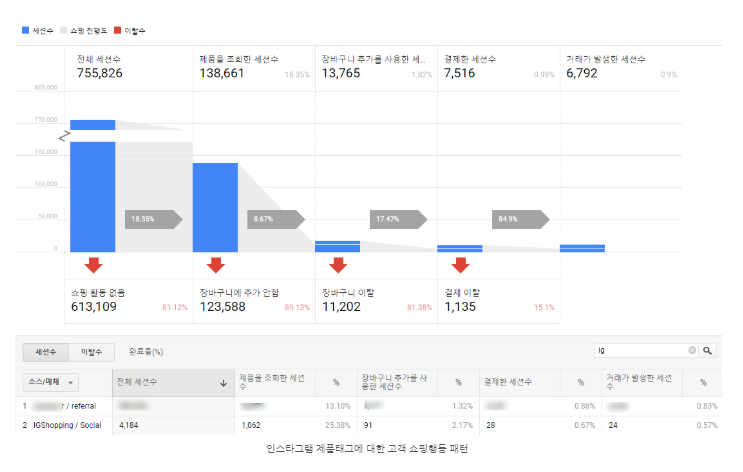Click the red 이탈수 legend swatch
This screenshot has width=743, height=472.
pos(118,30)
